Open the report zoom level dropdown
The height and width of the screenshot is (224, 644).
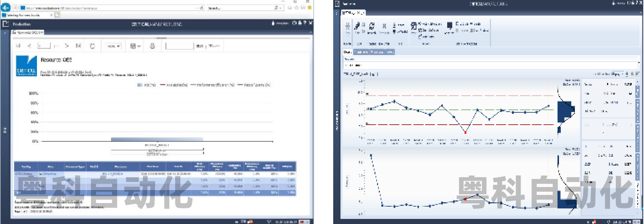pos(113,46)
